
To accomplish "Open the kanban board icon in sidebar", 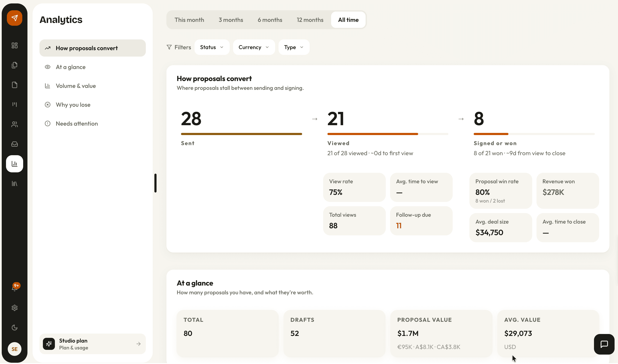I will pyautogui.click(x=15, y=104).
